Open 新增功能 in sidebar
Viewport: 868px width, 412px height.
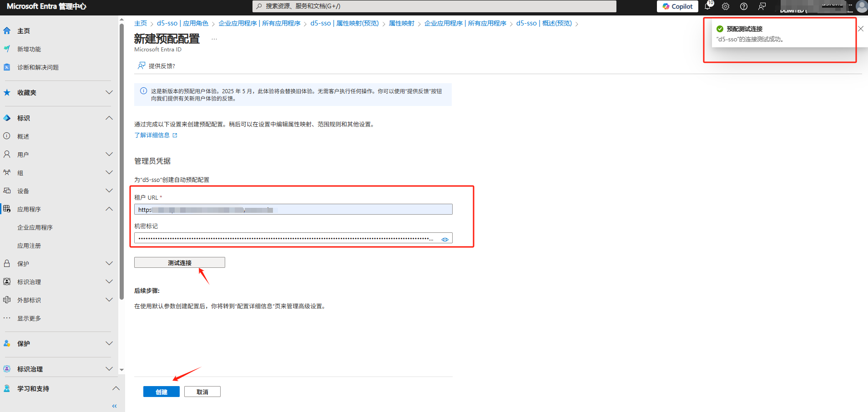tap(29, 49)
